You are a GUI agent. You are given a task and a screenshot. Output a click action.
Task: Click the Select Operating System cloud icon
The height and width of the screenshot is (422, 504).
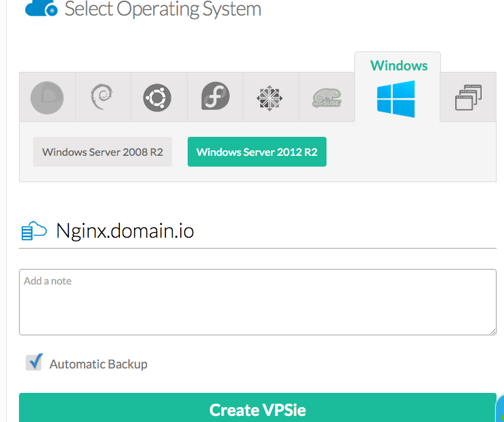click(x=41, y=8)
